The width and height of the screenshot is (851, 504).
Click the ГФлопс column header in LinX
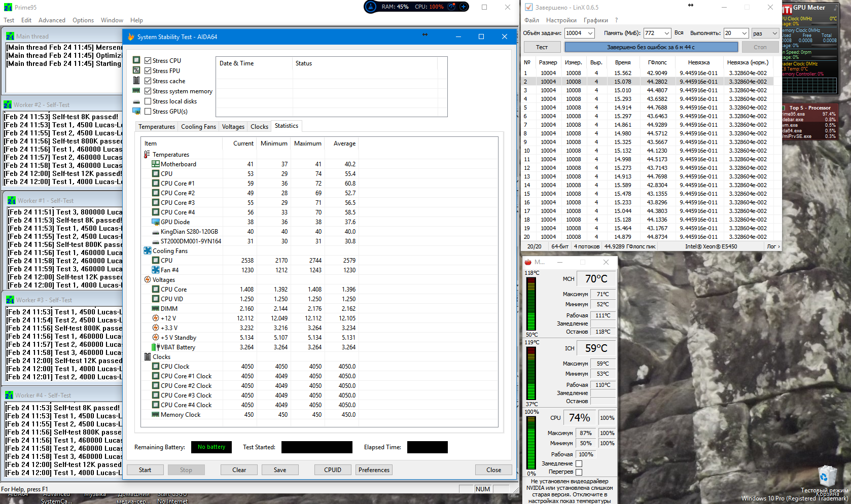657,62
